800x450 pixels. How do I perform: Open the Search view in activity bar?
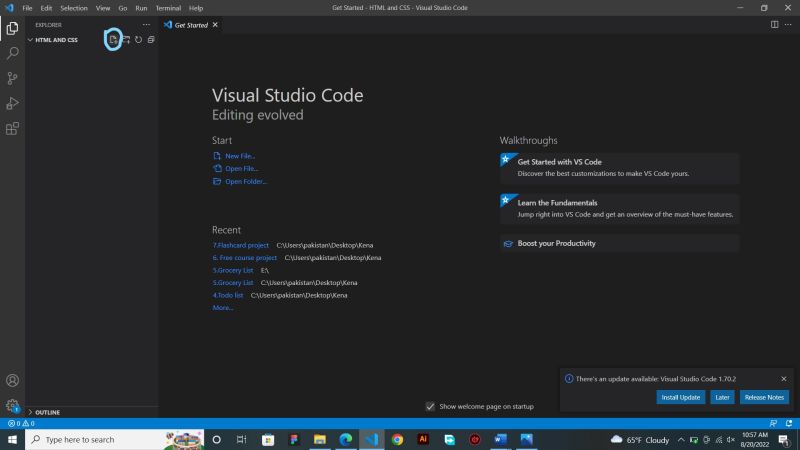12,53
